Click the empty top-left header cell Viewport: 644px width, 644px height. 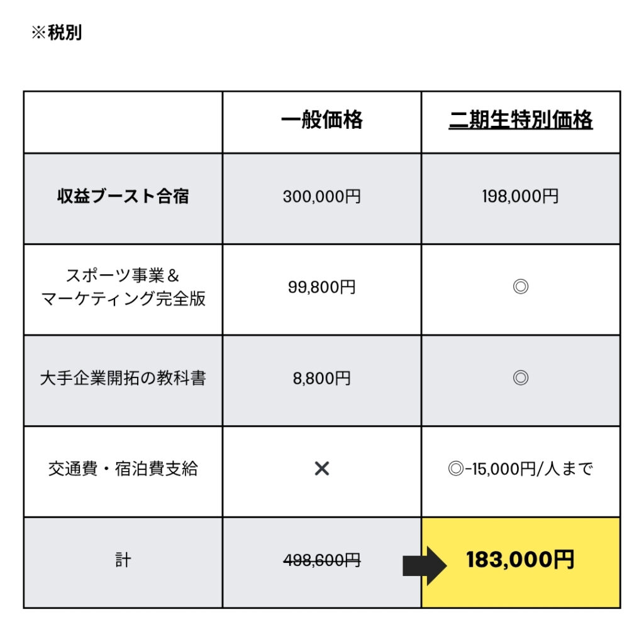coord(123,123)
